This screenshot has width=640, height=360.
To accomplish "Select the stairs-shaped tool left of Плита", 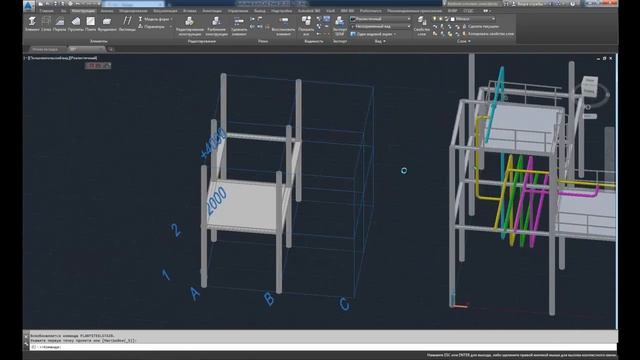I will 76,24.
